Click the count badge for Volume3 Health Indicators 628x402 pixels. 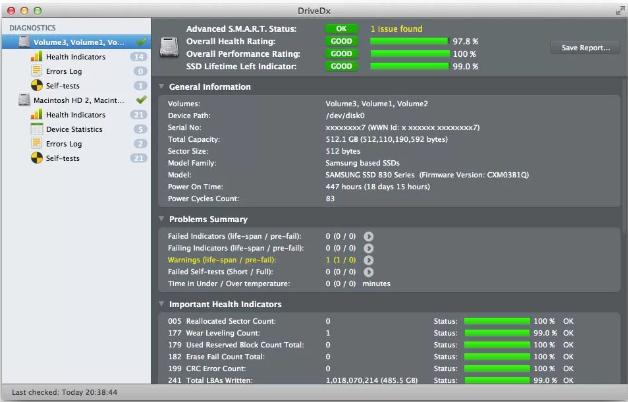tap(139, 57)
